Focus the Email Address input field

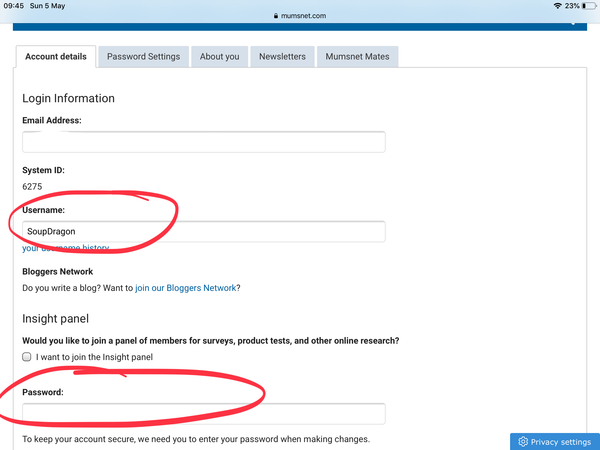[x=203, y=142]
